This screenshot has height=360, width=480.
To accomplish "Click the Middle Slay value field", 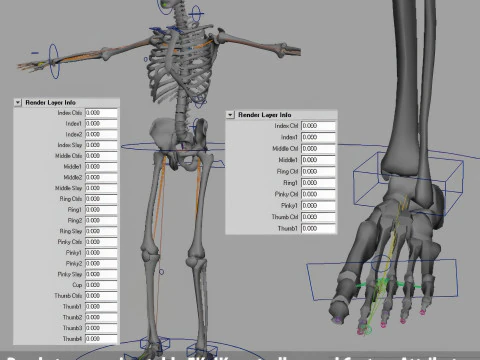I will (101, 188).
